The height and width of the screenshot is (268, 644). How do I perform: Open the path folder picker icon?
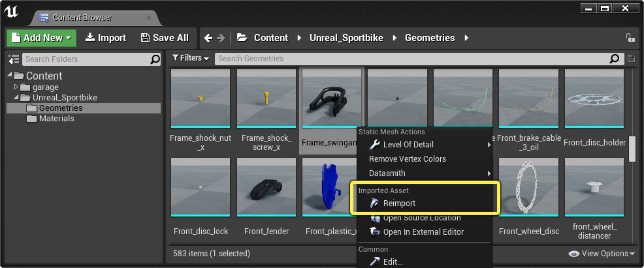point(242,38)
